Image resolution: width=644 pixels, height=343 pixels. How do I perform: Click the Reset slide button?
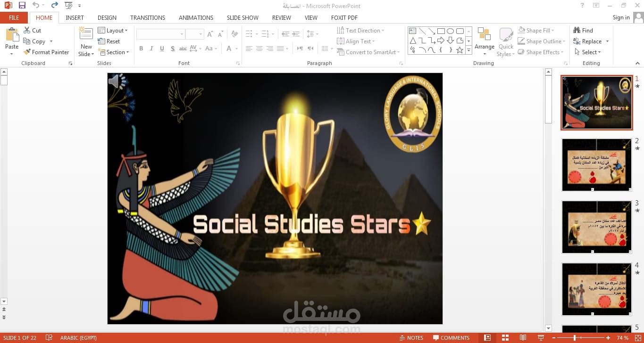point(109,41)
